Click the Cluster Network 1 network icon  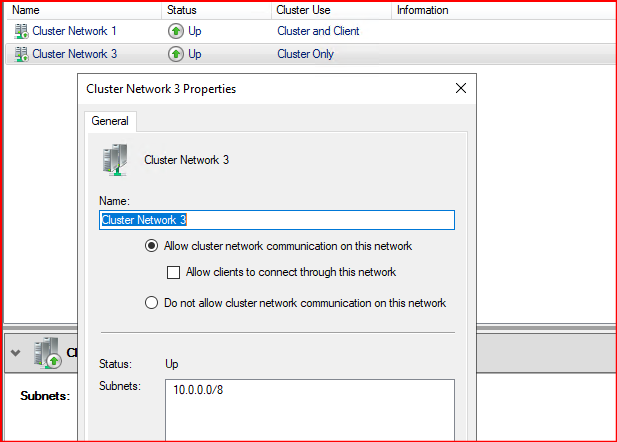click(x=21, y=31)
